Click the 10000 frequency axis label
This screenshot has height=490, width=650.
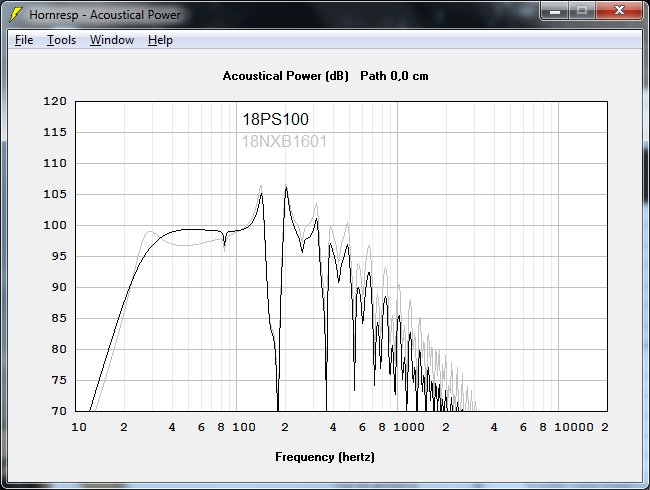coord(574,427)
